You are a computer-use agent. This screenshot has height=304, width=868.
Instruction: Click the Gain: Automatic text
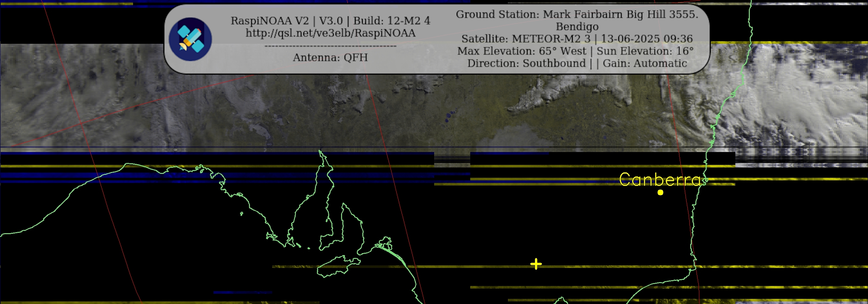coord(644,63)
